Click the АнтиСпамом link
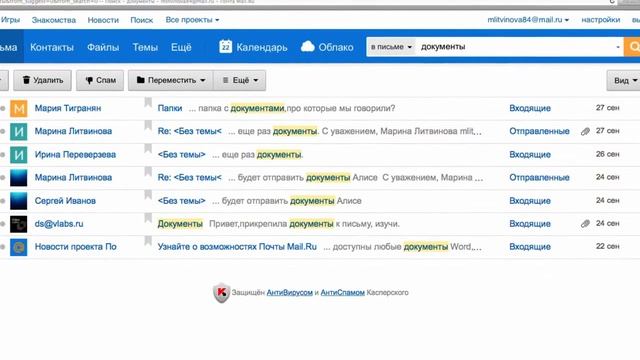 342,293
